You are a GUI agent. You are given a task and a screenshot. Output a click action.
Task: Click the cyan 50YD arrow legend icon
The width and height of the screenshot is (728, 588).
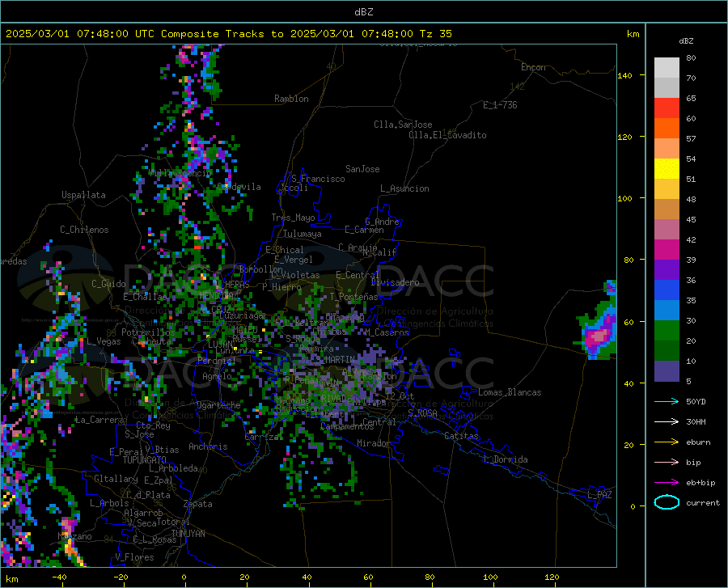click(667, 401)
